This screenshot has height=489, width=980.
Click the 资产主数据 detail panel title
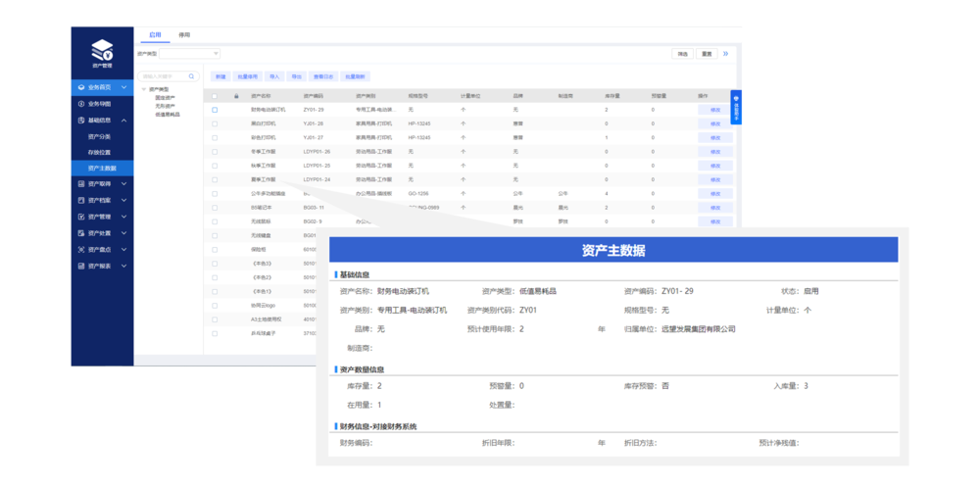point(613,250)
